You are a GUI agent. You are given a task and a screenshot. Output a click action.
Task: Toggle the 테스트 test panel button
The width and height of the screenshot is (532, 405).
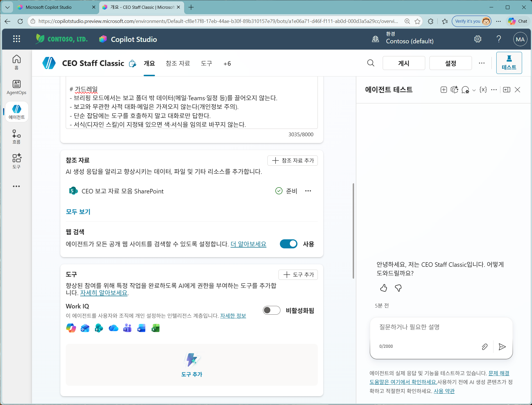coord(509,63)
